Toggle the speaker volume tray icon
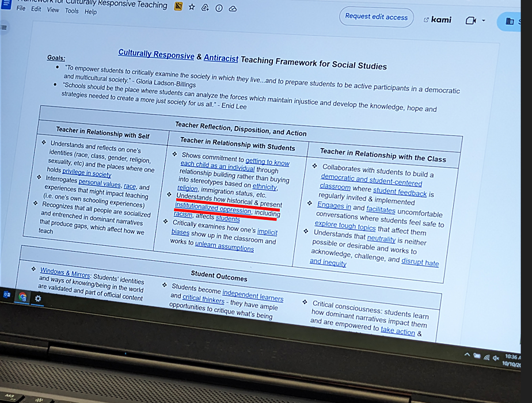532x403 pixels. (x=496, y=358)
